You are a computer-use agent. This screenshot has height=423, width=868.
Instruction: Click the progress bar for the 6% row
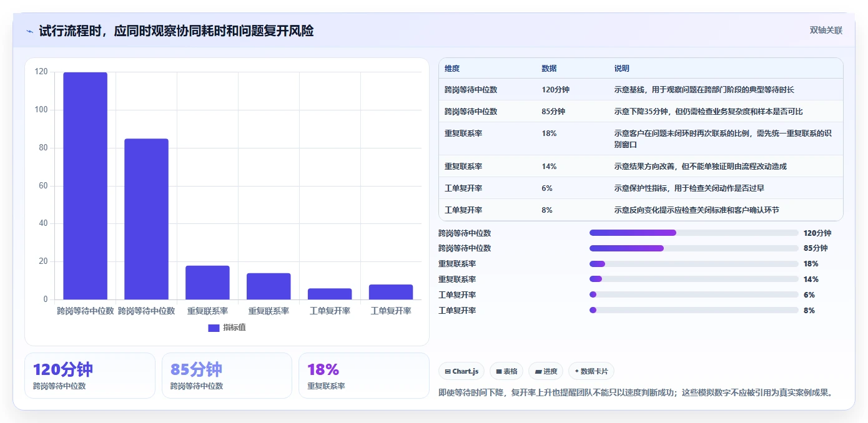point(694,294)
